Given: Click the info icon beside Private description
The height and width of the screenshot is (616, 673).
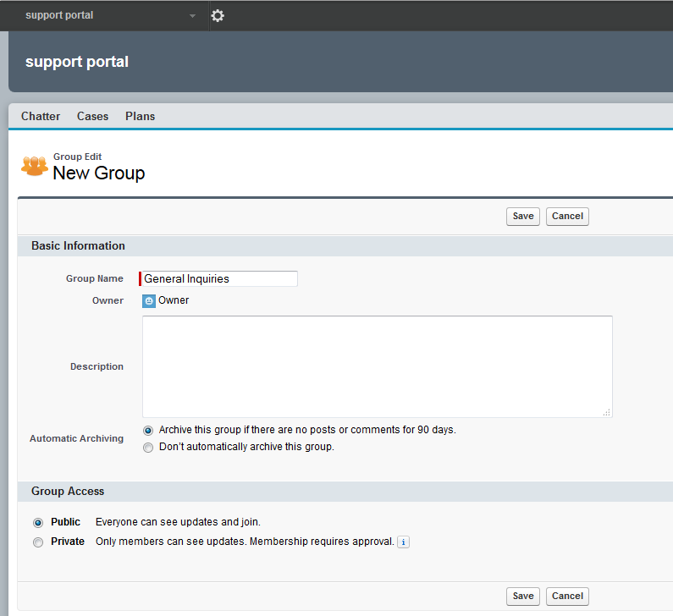Looking at the screenshot, I should click(403, 542).
